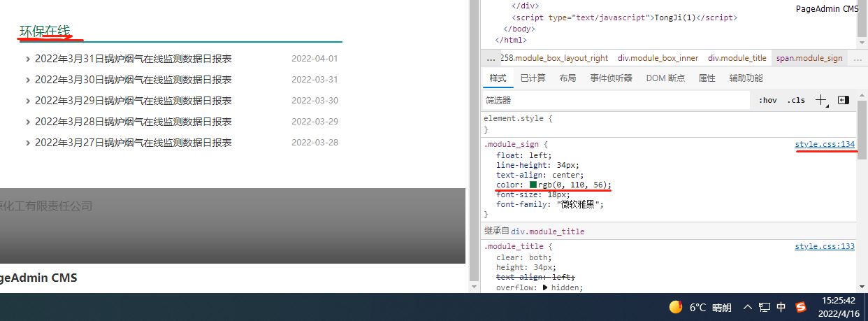The image size is (868, 321).
Task: Click the TongJi(1) script line in DOM
Action: [x=624, y=17]
